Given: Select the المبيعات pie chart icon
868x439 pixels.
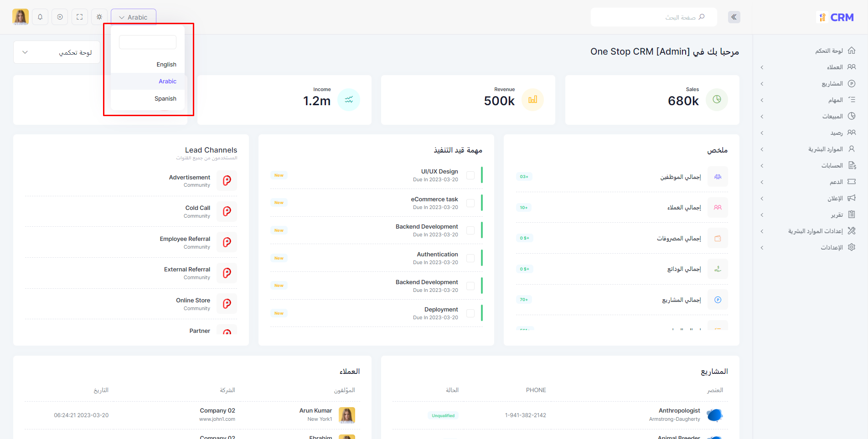Looking at the screenshot, I should (852, 116).
